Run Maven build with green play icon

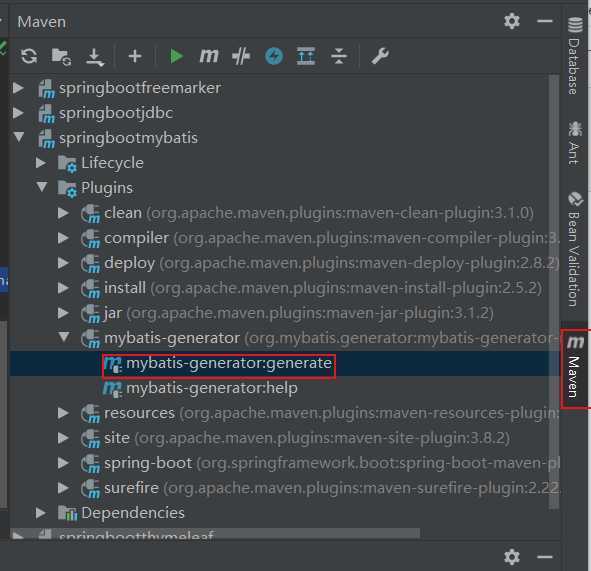(176, 57)
